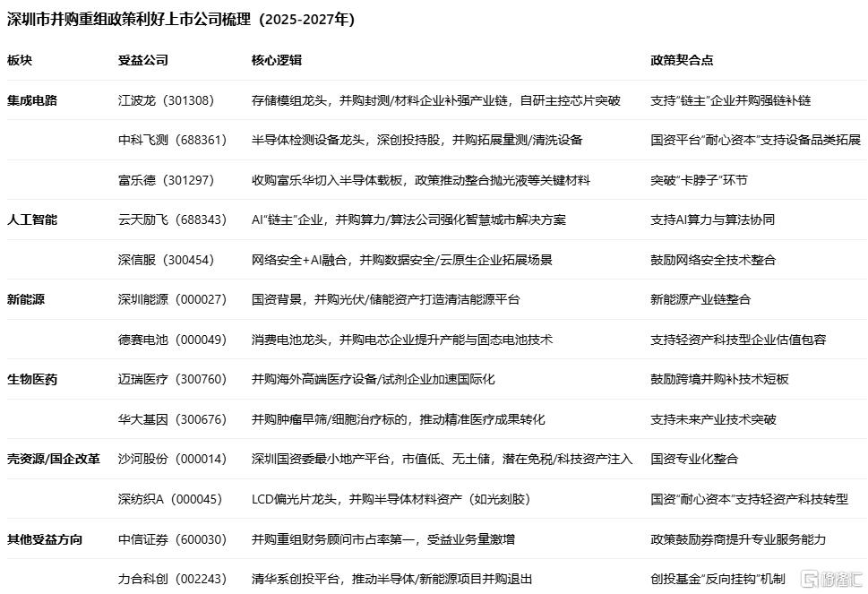Select company 江波龙（301308）

(166, 100)
